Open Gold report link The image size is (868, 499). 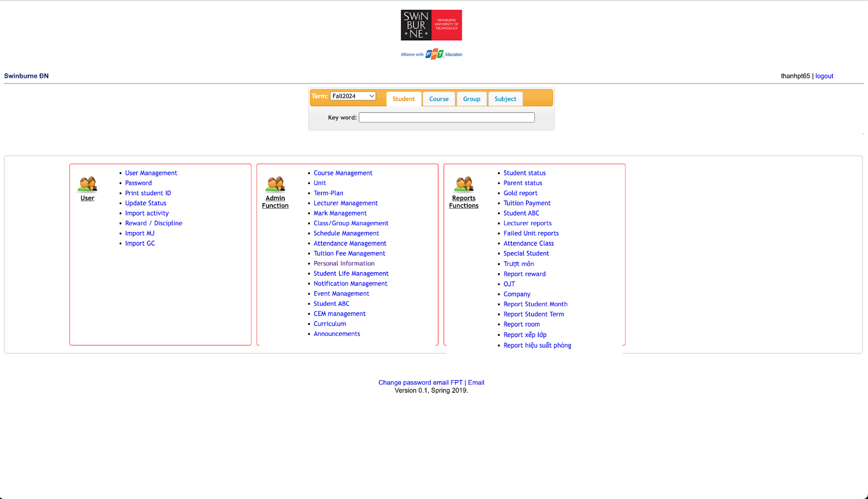tap(520, 193)
